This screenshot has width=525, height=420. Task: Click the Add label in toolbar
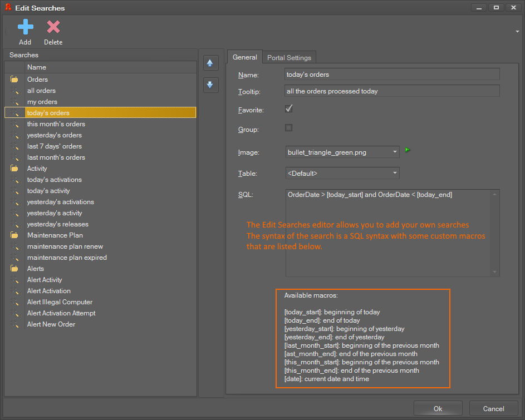[x=25, y=42]
